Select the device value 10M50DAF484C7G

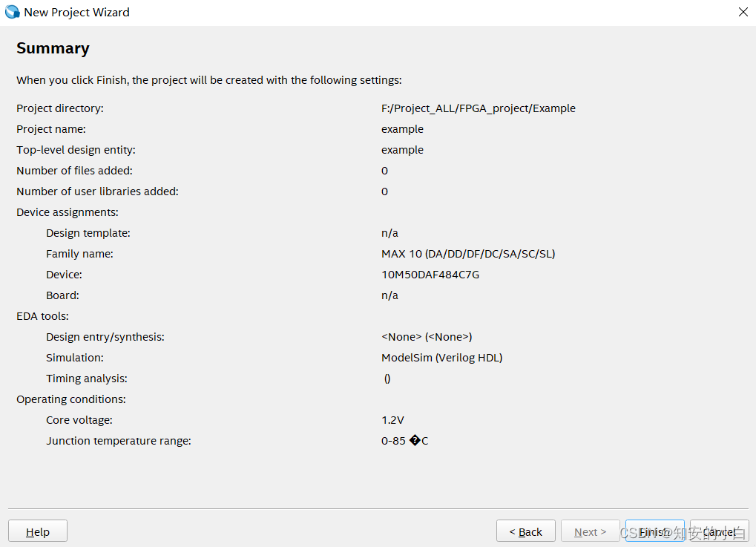coord(430,275)
